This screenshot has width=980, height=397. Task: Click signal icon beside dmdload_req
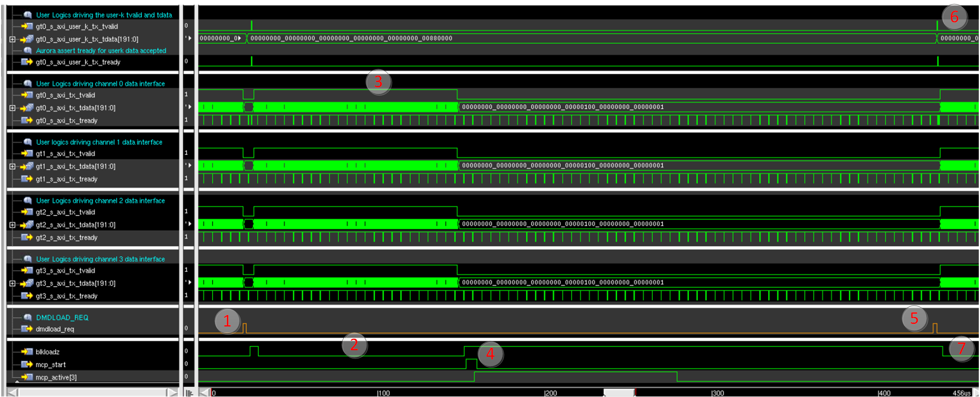pyautogui.click(x=27, y=329)
